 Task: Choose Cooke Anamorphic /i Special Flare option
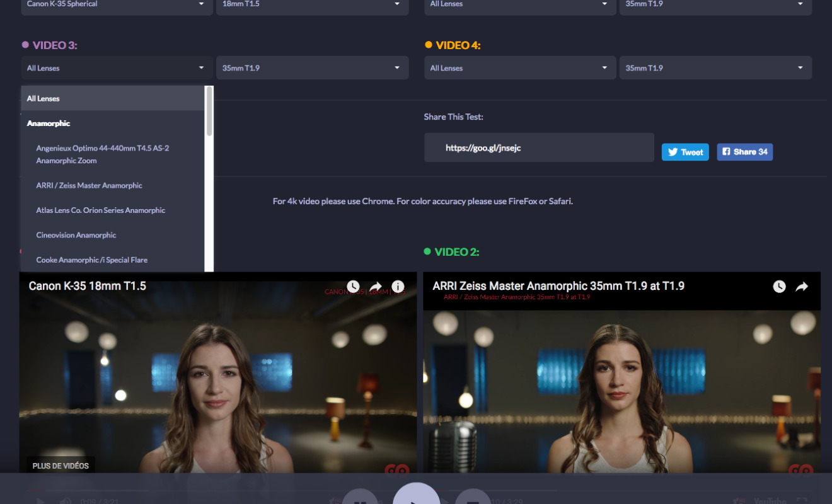pos(113,260)
